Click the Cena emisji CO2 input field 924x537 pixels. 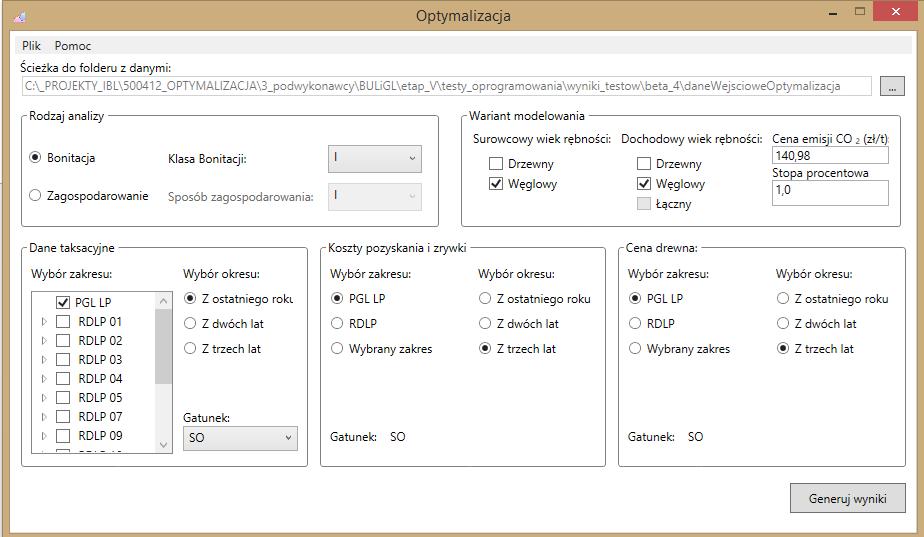(x=830, y=156)
